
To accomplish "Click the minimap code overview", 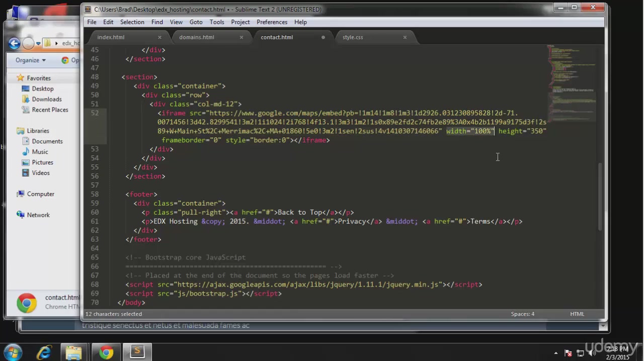I will (x=572, y=83).
